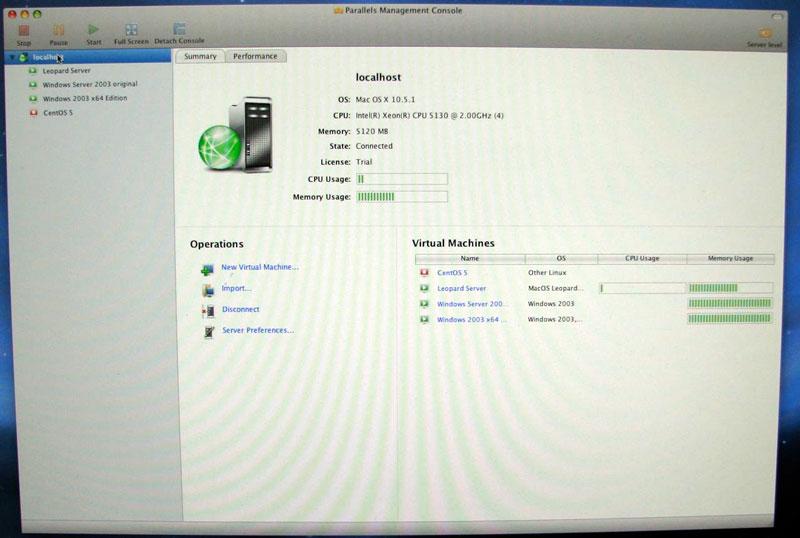This screenshot has height=538, width=800.
Task: Open the Server Preferences link
Action: pyautogui.click(x=258, y=330)
